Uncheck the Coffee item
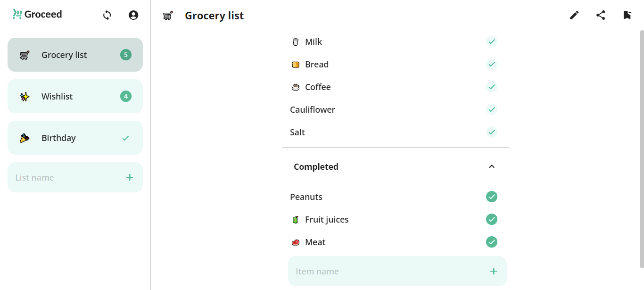644x290 pixels. 492,87
